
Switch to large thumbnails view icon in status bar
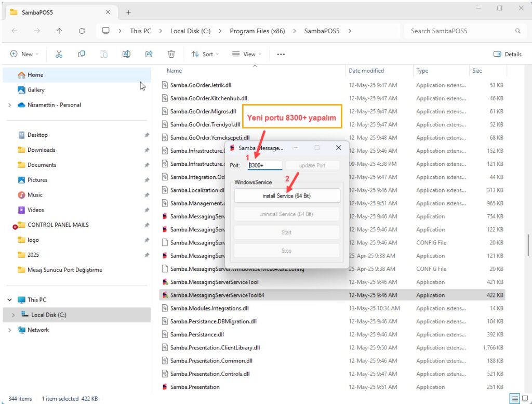click(x=525, y=398)
